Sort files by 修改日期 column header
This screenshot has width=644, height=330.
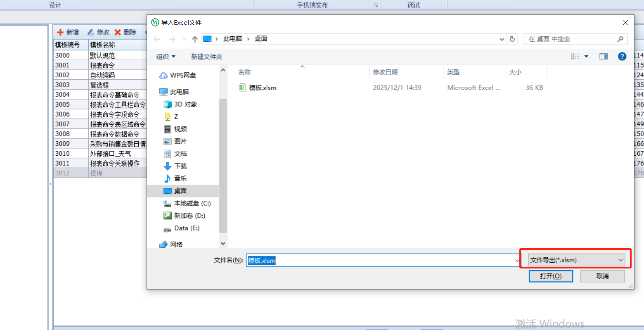coord(386,72)
